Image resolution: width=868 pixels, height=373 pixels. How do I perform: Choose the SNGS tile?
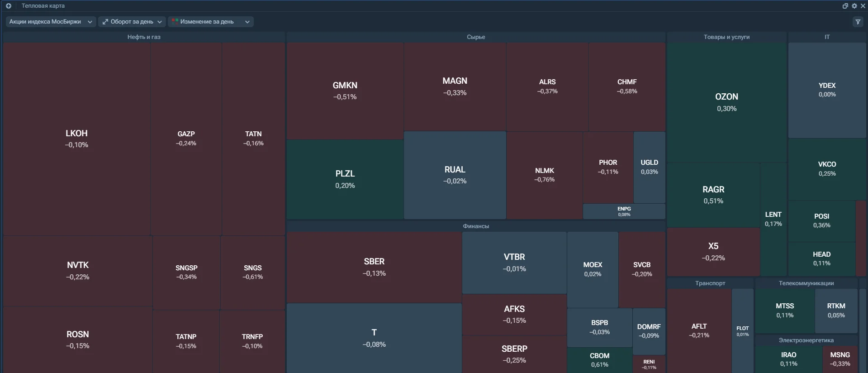[252, 273]
